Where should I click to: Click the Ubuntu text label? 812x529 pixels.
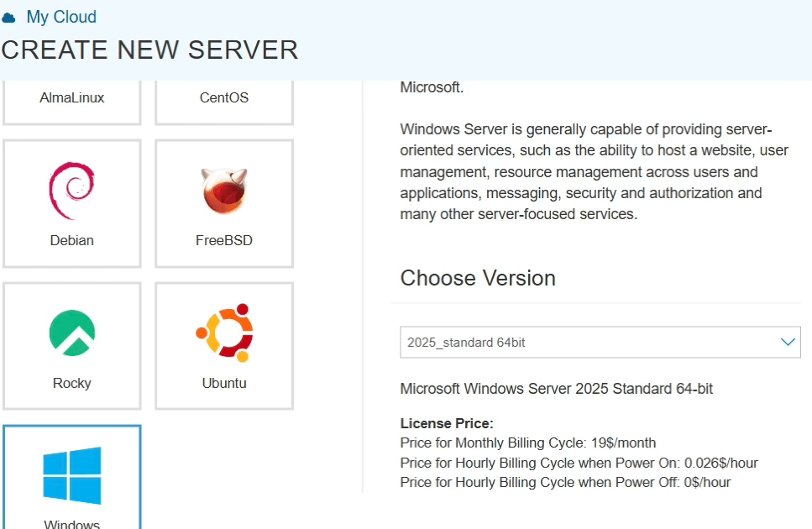(224, 383)
